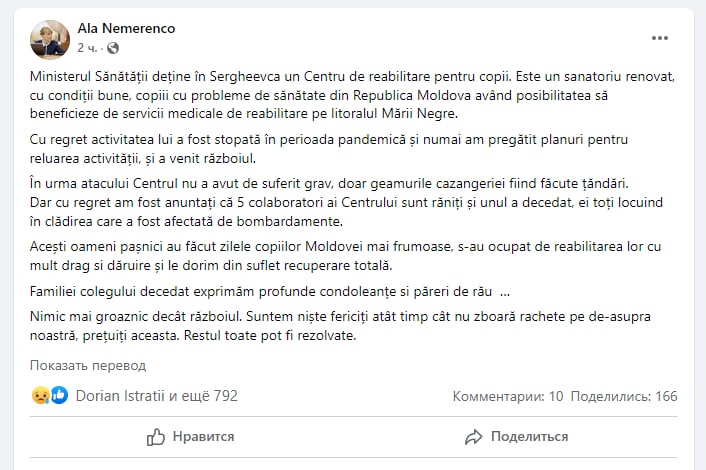Open the post options three-dot menu
The height and width of the screenshot is (470, 706).
pyautogui.click(x=660, y=38)
